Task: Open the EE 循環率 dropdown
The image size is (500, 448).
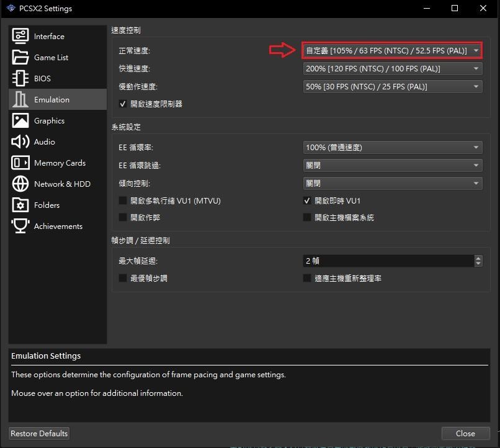Action: point(392,148)
